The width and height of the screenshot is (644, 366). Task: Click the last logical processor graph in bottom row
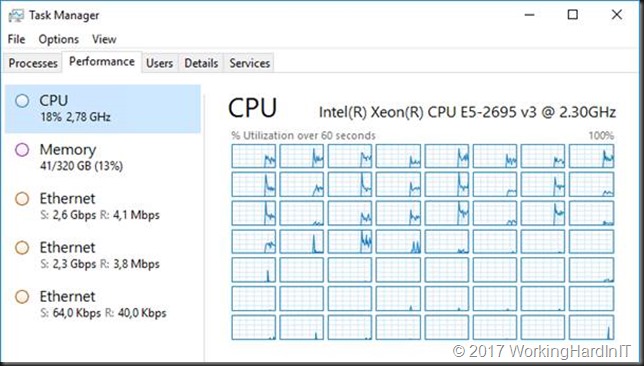591,327
